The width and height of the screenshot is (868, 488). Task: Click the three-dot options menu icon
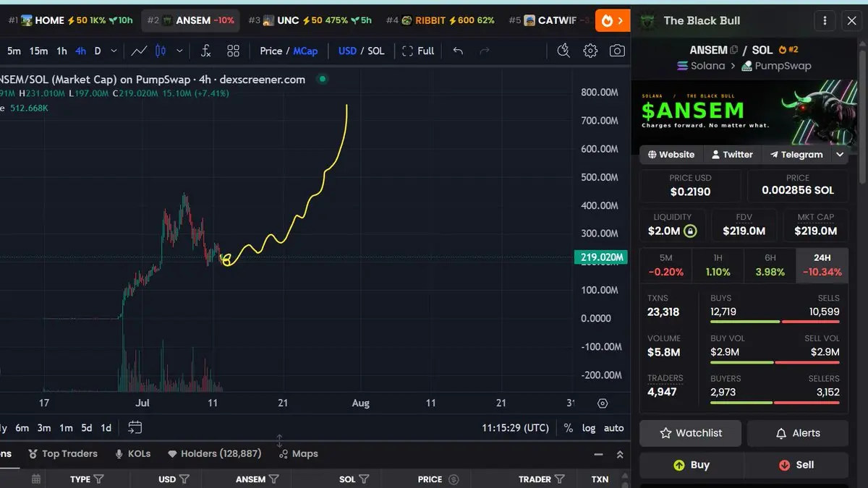coord(825,21)
